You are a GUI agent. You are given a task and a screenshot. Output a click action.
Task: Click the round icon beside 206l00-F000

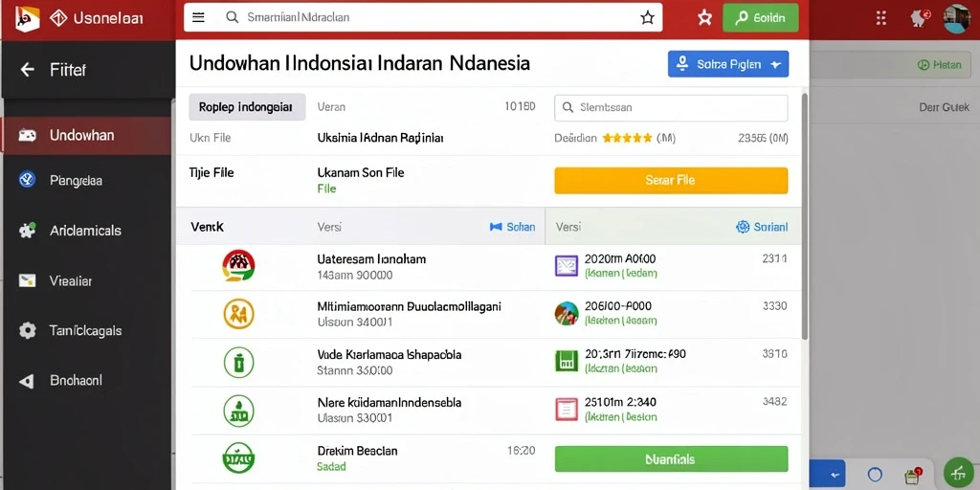click(567, 313)
